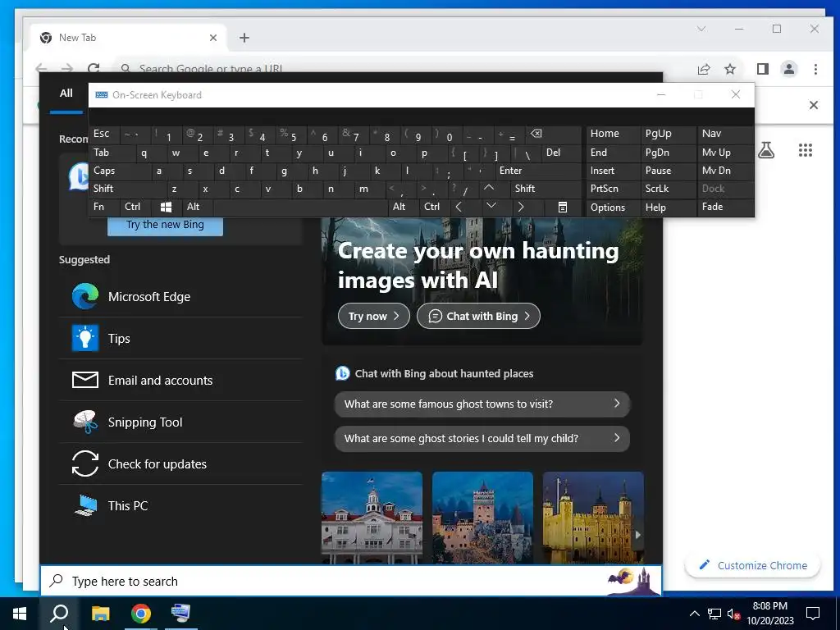Viewport: 840px width, 630px height.
Task: Ask about ghost stories for my child
Action: [x=482, y=438]
